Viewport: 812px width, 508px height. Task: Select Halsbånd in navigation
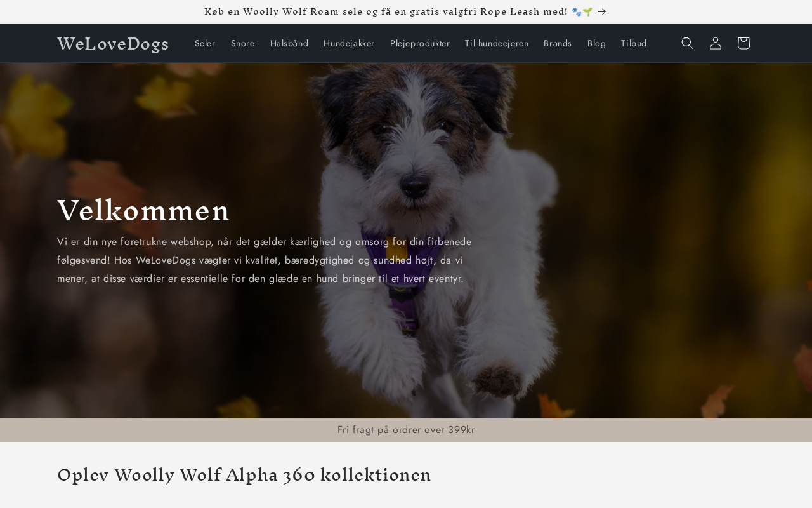(289, 43)
